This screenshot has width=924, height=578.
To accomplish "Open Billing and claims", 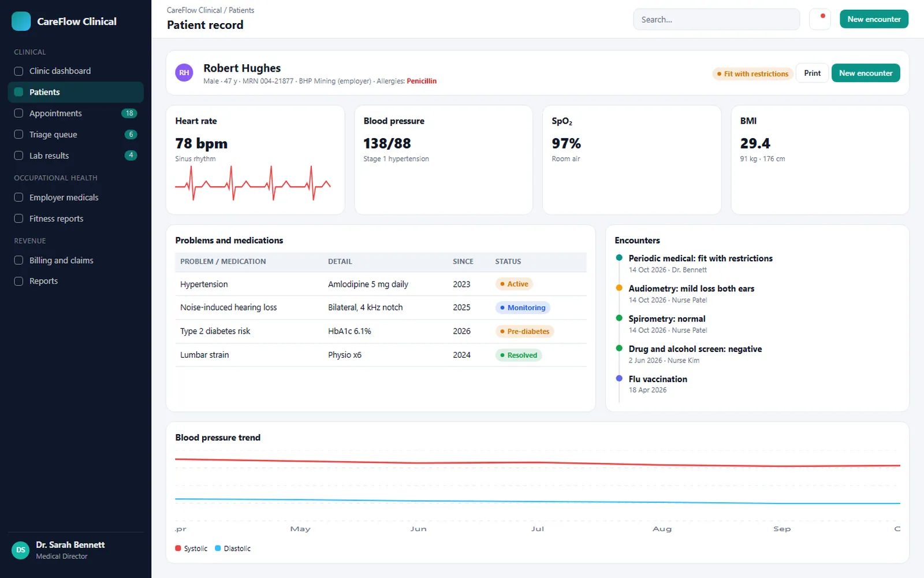I will coord(76,260).
